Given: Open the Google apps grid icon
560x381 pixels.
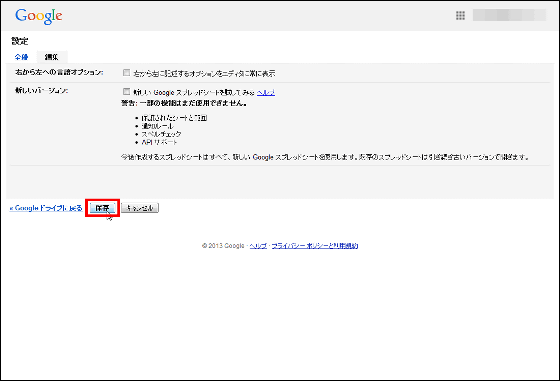Looking at the screenshot, I should 460,15.
